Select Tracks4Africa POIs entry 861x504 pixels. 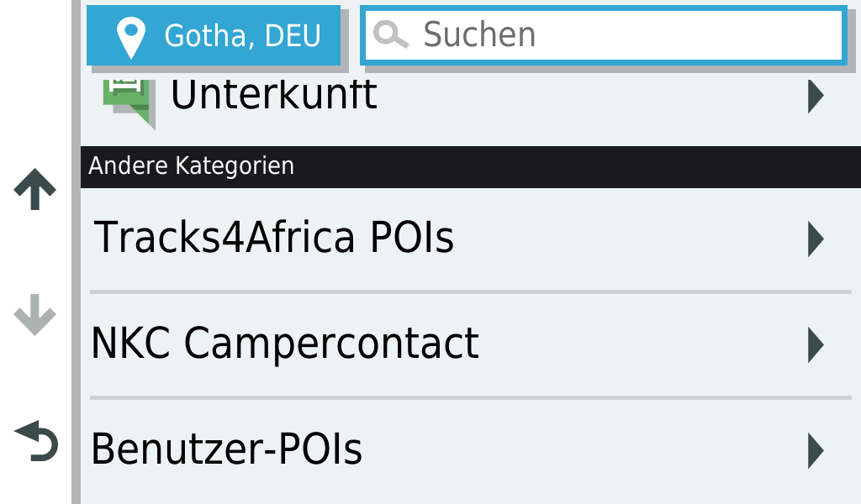[274, 239]
